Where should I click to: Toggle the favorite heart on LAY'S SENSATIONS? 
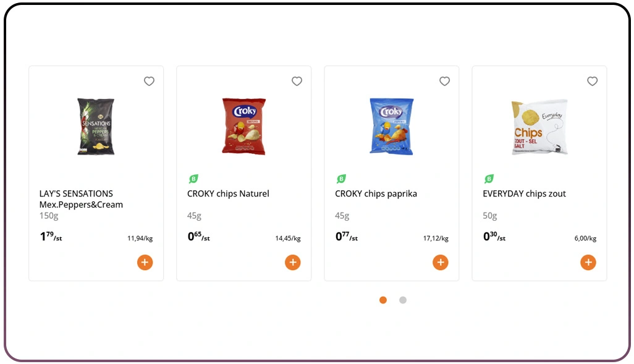(149, 81)
